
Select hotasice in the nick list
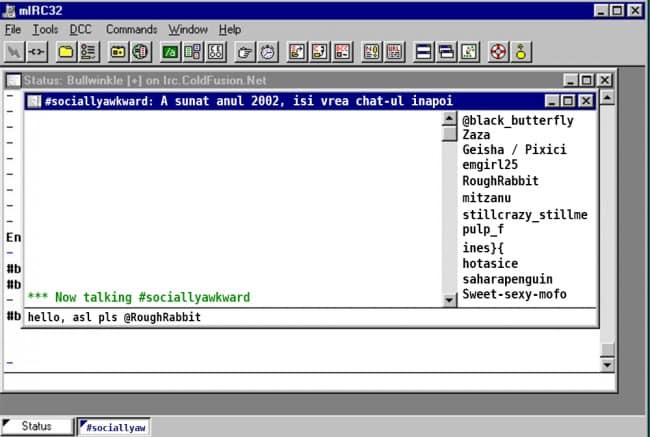[490, 264]
